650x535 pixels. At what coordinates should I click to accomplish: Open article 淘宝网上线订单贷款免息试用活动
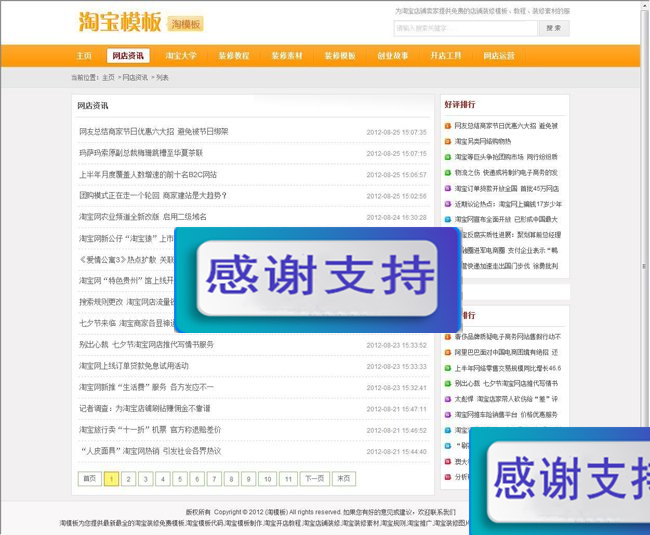point(133,366)
